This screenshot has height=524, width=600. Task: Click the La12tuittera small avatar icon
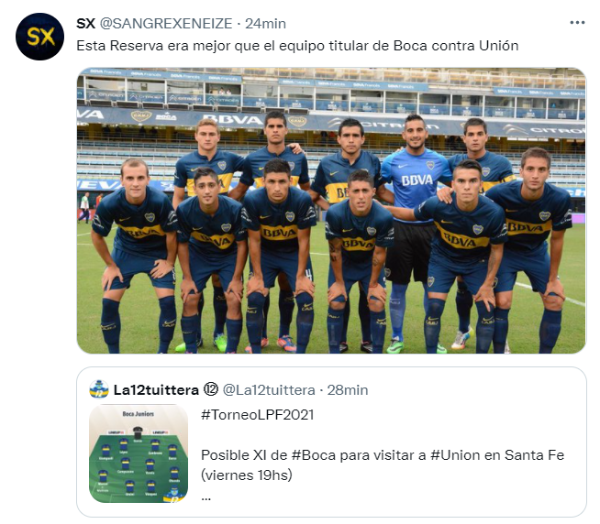[99, 390]
